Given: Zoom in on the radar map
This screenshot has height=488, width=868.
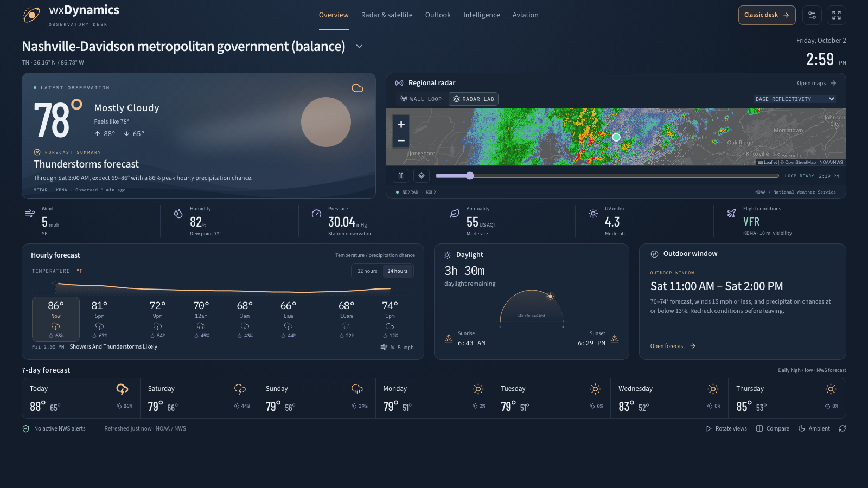Looking at the screenshot, I should (x=401, y=124).
